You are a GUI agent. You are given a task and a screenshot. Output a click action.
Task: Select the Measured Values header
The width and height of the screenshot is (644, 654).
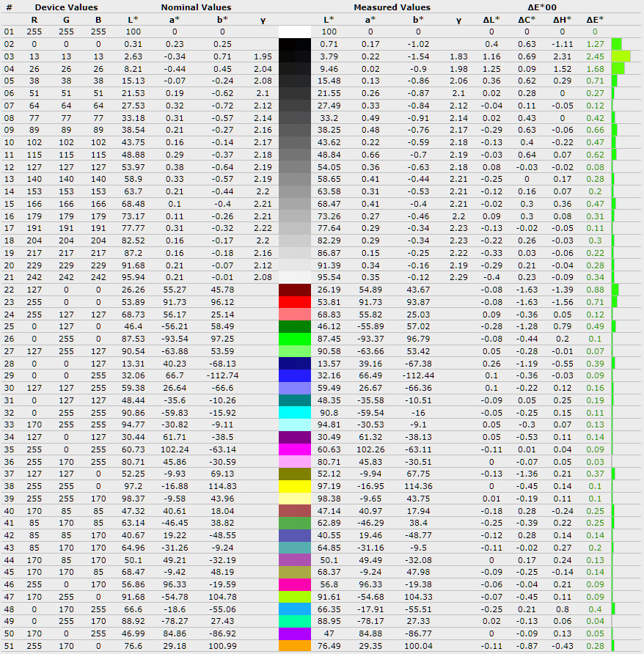(x=392, y=7)
